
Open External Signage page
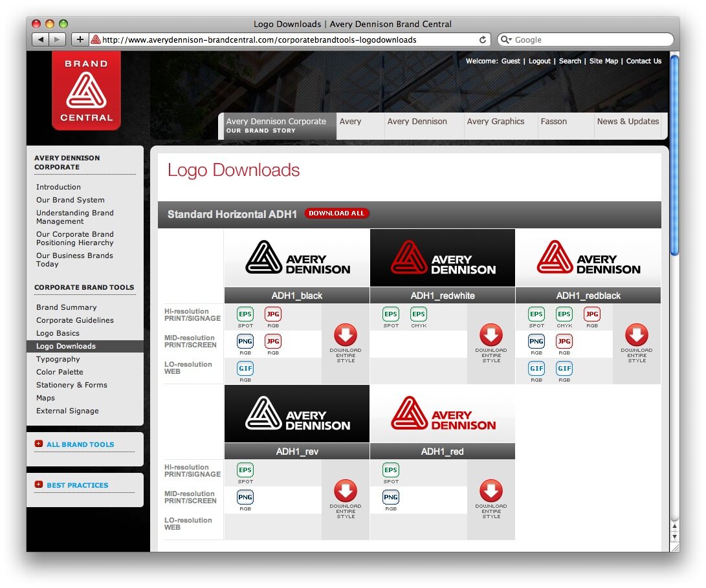pos(67,411)
